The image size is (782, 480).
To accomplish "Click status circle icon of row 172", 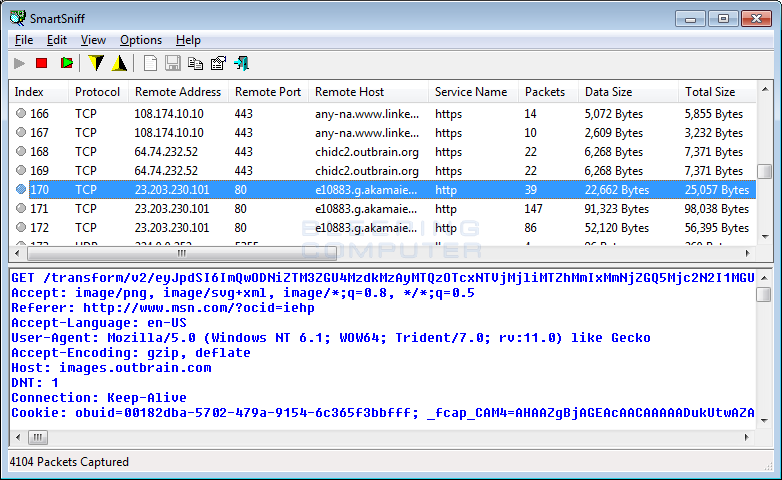I will (20, 227).
